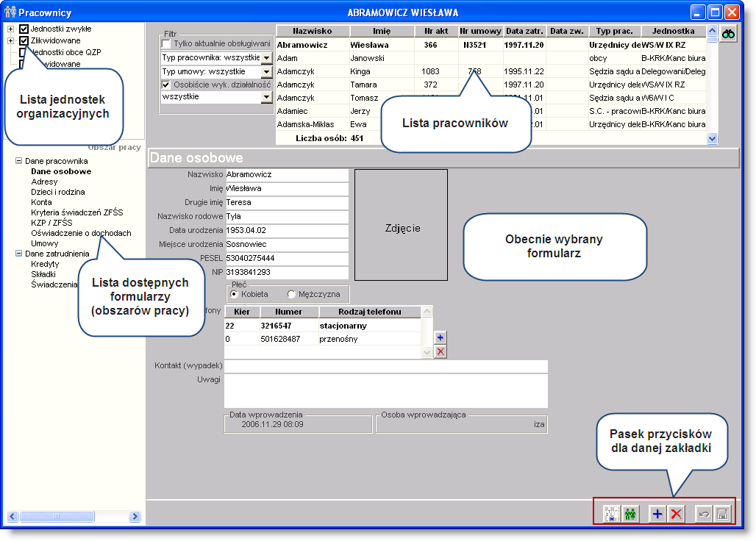Click the left panel horizontal scrollbar thumb
The image size is (756, 541).
[57, 517]
